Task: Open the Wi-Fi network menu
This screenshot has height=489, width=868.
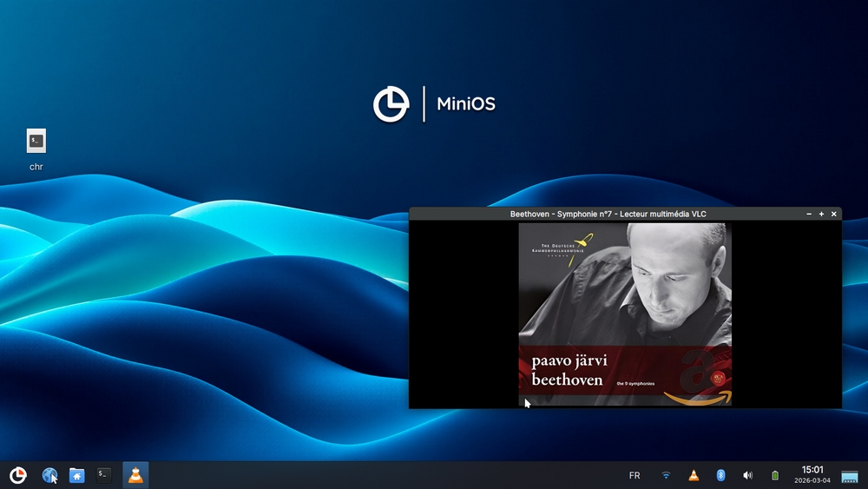Action: click(666, 475)
